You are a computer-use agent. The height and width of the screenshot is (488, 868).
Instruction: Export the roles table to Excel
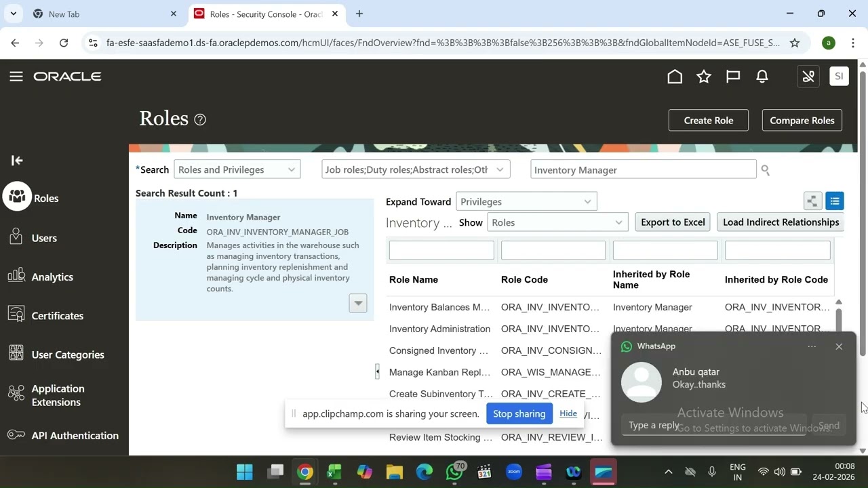click(673, 222)
